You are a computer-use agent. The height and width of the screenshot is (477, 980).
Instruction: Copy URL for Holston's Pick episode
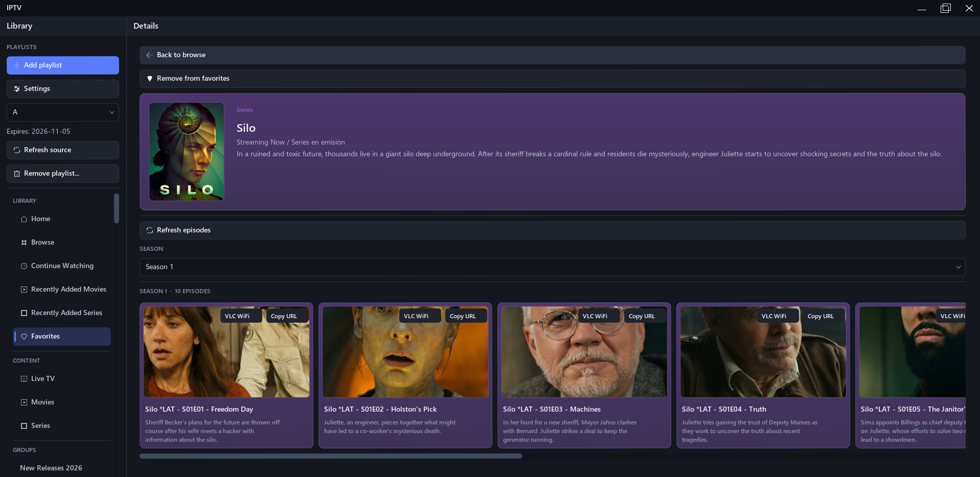(467, 316)
